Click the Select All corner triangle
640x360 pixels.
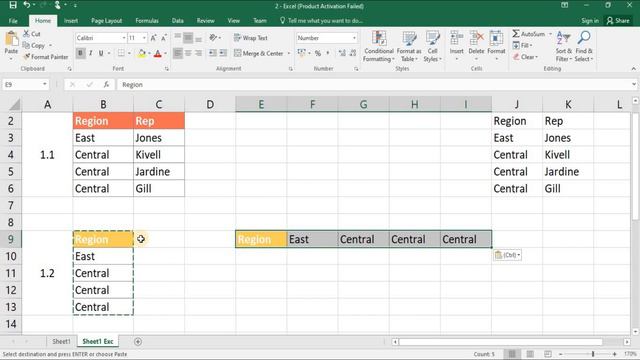pyautogui.click(x=15, y=105)
